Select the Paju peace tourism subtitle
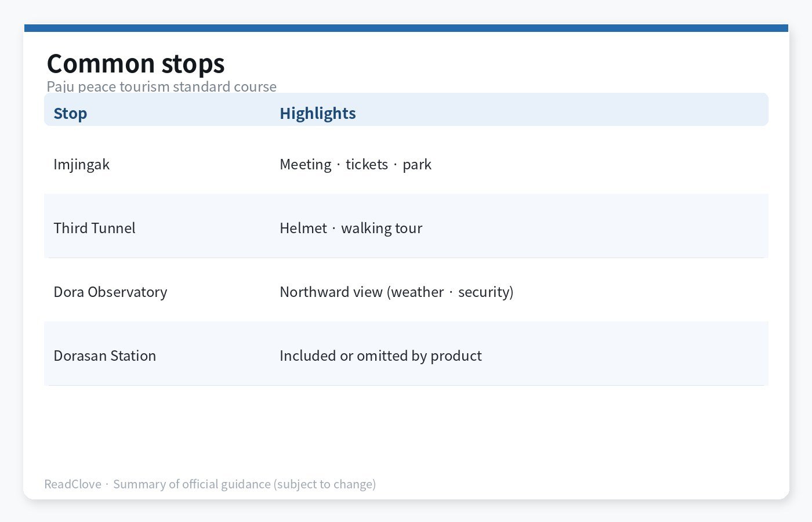The image size is (812, 522). point(162,86)
